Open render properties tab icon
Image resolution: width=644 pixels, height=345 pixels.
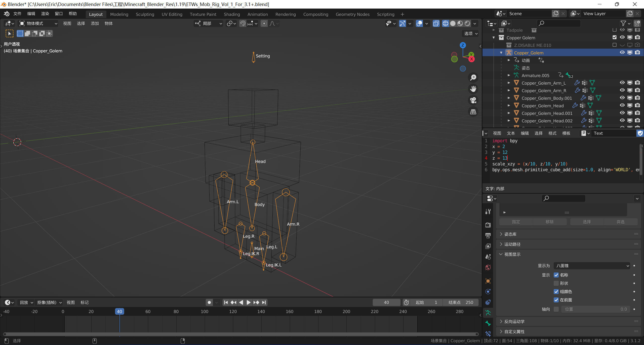coord(488,225)
